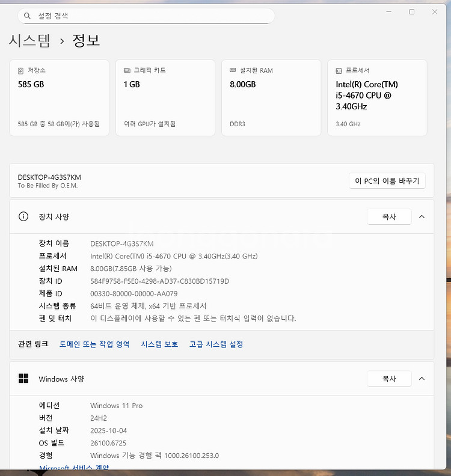
Task: Click the 저장소 storage icon
Action: click(x=21, y=70)
